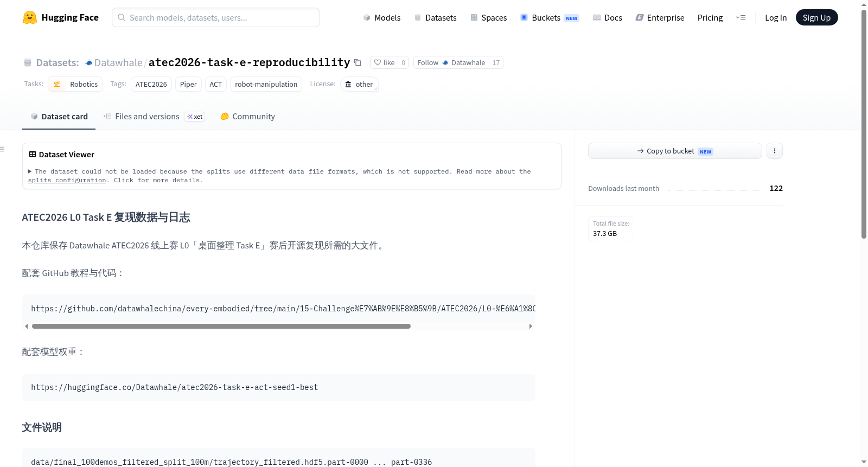Toggle the sidebar outline icon at the left edge
The width and height of the screenshot is (868, 467).
2,149
